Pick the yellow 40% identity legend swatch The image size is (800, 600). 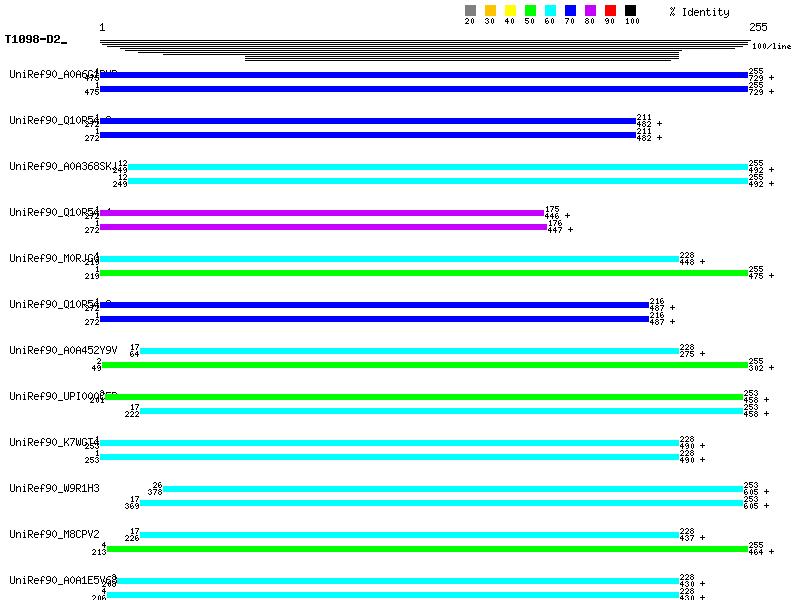point(510,11)
